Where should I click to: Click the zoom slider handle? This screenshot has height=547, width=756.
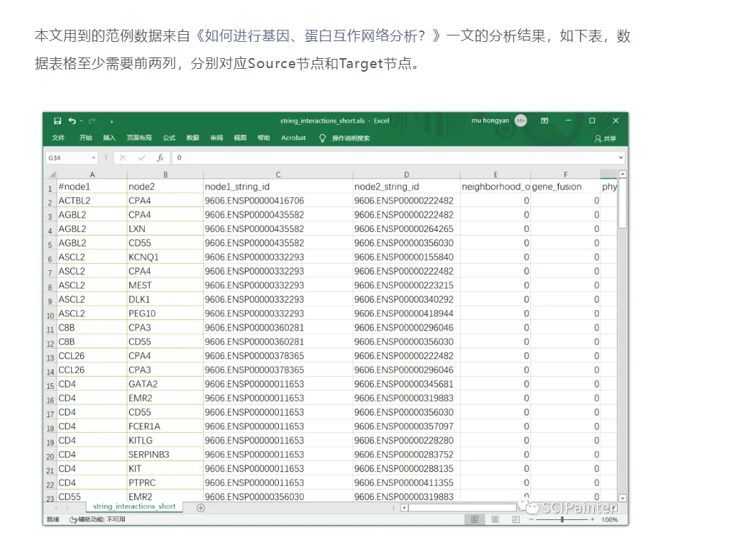[562, 519]
